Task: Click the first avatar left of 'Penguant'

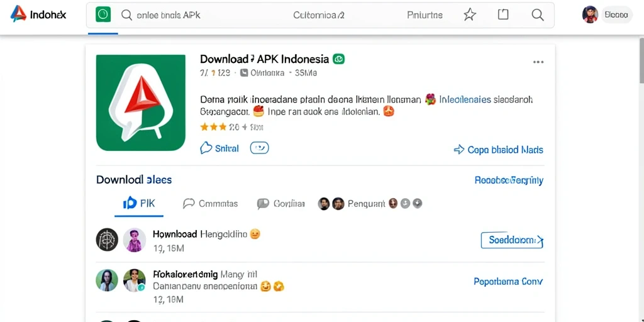Action: click(x=324, y=204)
